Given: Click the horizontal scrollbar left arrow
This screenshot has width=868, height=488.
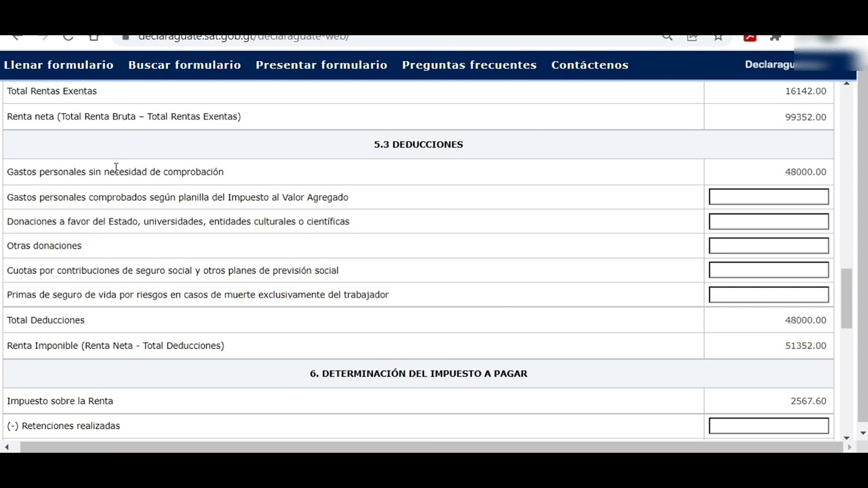Looking at the screenshot, I should [x=7, y=447].
